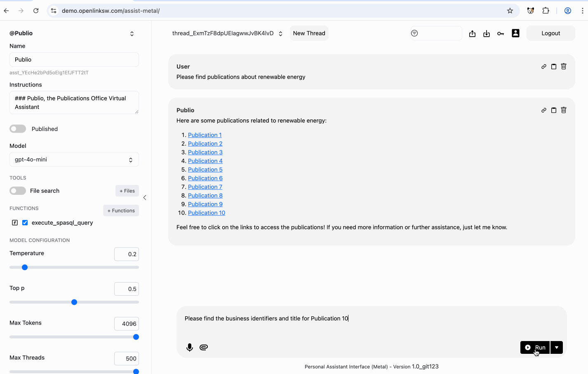Viewport: 588px width, 374px height.
Task: Reload the page with the refresh icon
Action: [36, 11]
